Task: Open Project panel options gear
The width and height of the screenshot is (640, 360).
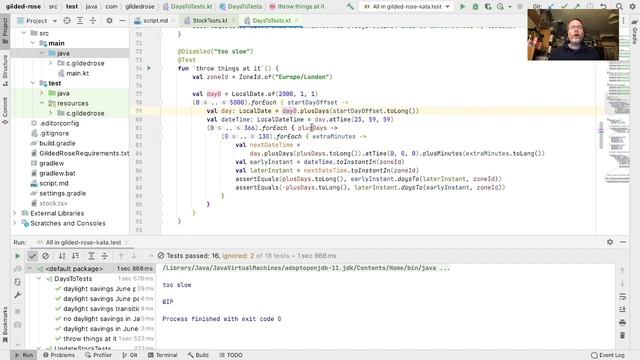Action: [x=109, y=20]
